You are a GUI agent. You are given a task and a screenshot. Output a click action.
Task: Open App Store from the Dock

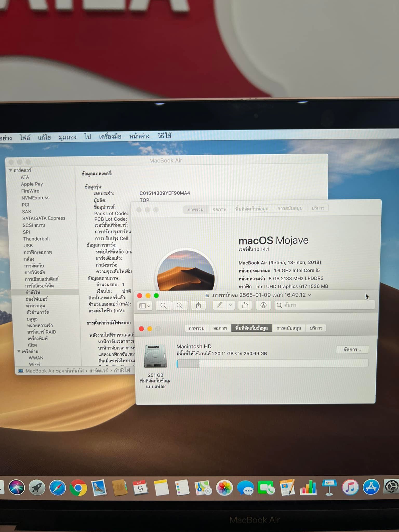point(371,487)
